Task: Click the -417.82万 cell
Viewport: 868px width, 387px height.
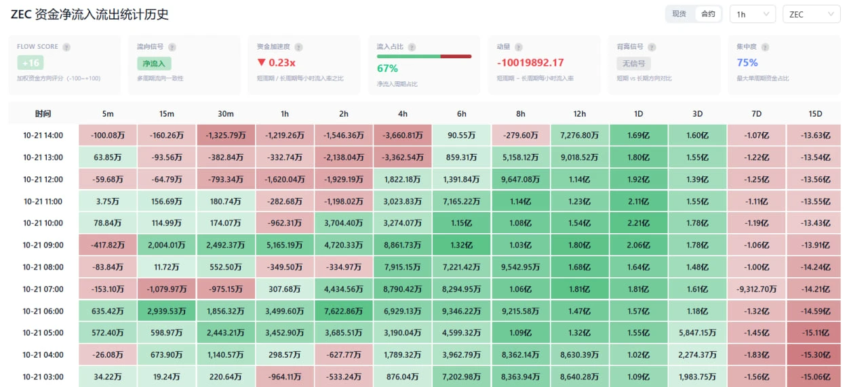Action: point(108,245)
